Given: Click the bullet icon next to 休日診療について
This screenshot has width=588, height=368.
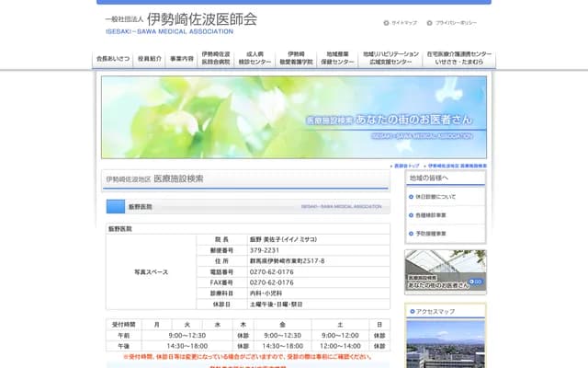Looking at the screenshot, I should click(412, 197).
